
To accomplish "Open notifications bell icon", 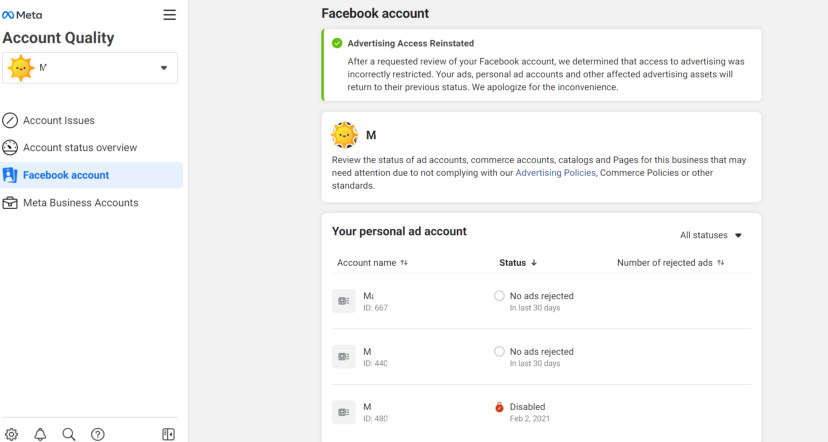I will tap(40, 434).
